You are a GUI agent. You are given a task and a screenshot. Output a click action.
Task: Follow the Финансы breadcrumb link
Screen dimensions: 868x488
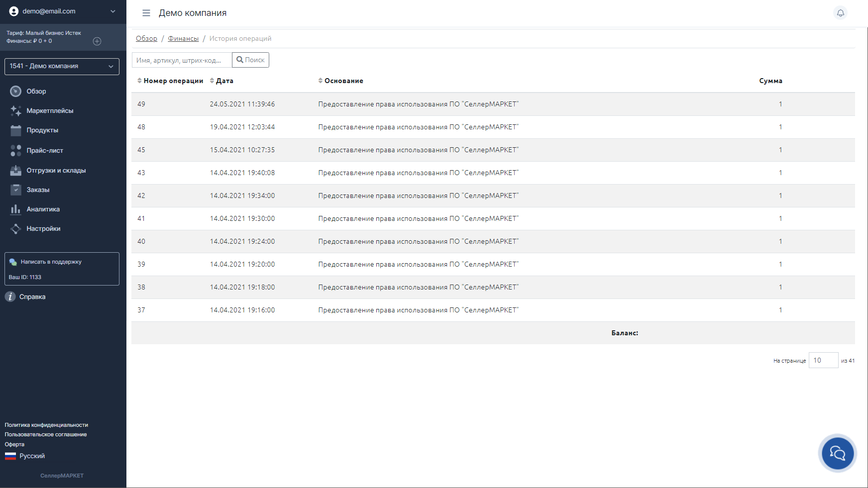pos(183,38)
